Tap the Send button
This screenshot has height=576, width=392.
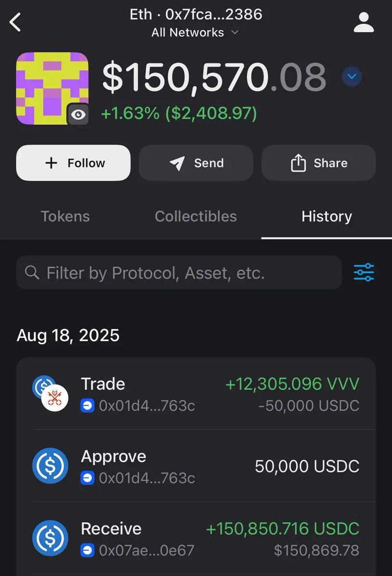coord(196,163)
